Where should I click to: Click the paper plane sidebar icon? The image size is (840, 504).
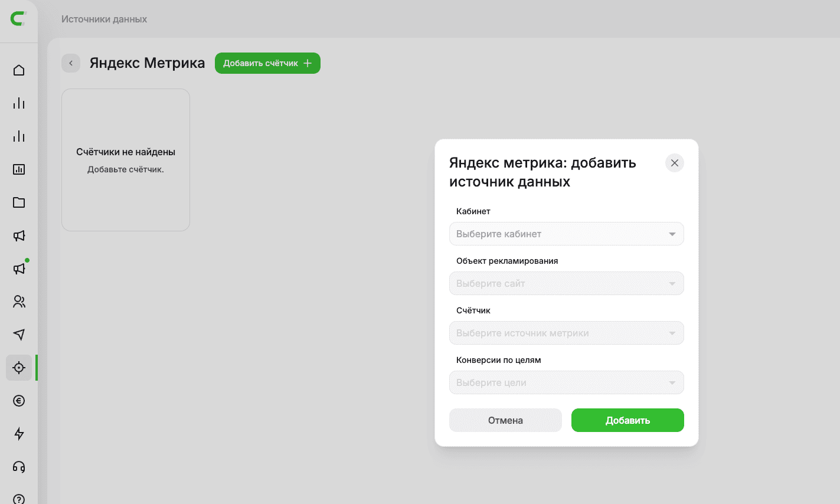[x=19, y=335]
